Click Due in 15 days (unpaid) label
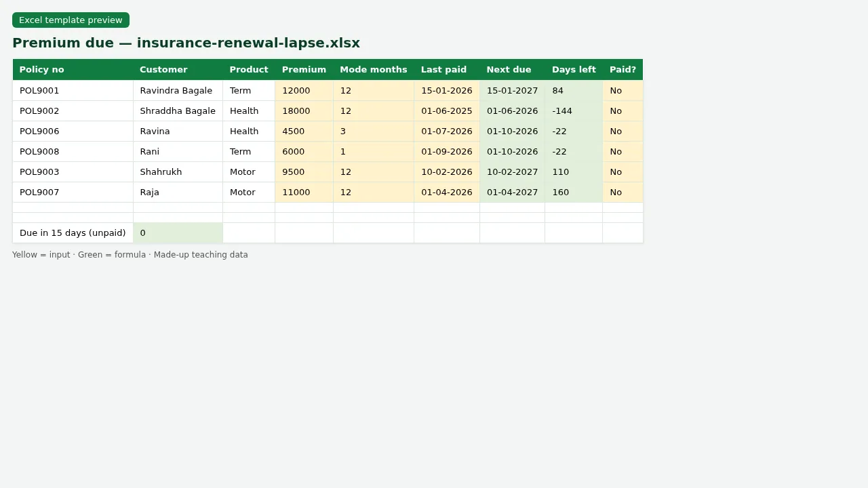Viewport: 868px width, 488px height. (73, 233)
